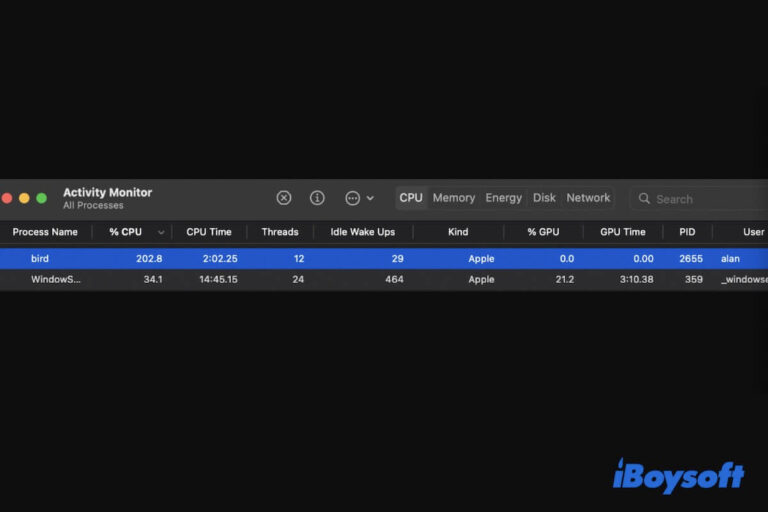Click the % GPU column header
Viewport: 768px width, 512px height.
pos(543,232)
